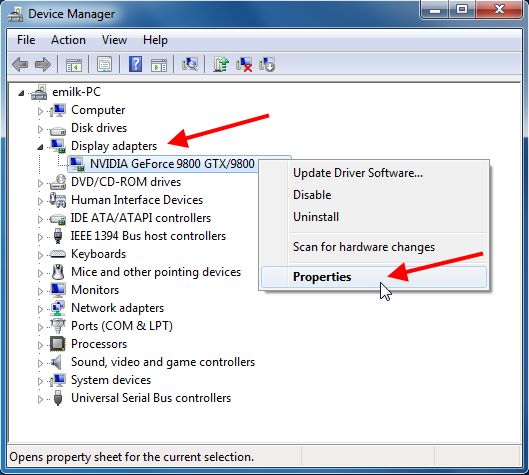Collapse the Display adapters node

click(40, 147)
